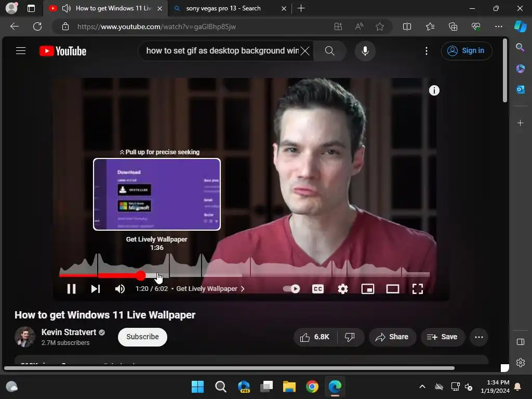Open Outlook in the Edge sidebar

pyautogui.click(x=520, y=89)
